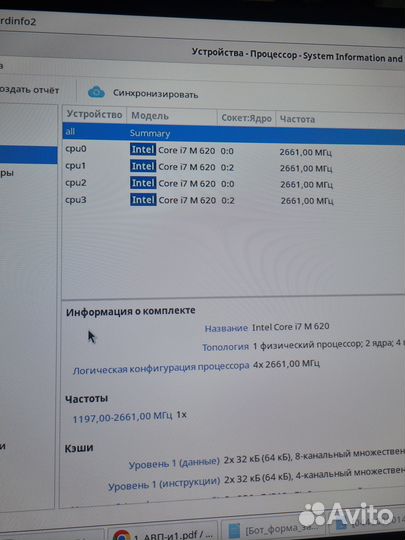
Task: Click cpu0 frequency 2661,00 МГц
Action: click(x=305, y=152)
